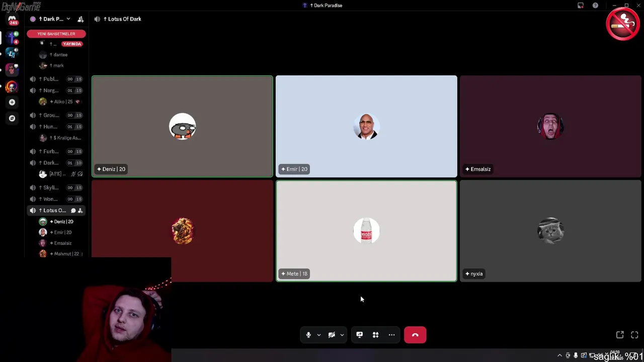
Task: Join the Hun... voice channel
Action: coord(55,127)
